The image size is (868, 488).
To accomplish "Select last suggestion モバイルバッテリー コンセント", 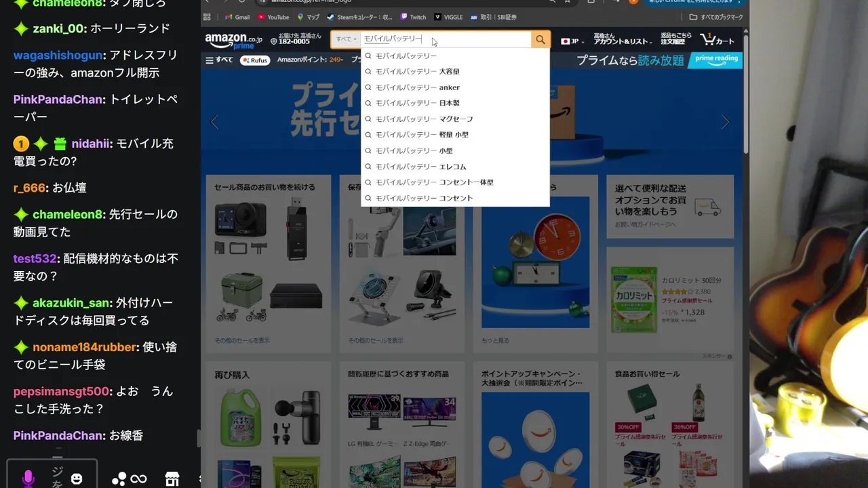I will 455,198.
